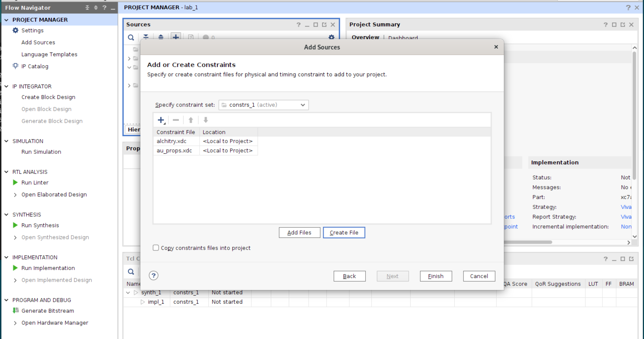The height and width of the screenshot is (339, 644).
Task: Expand Open Elaborated Design
Action: 15,195
